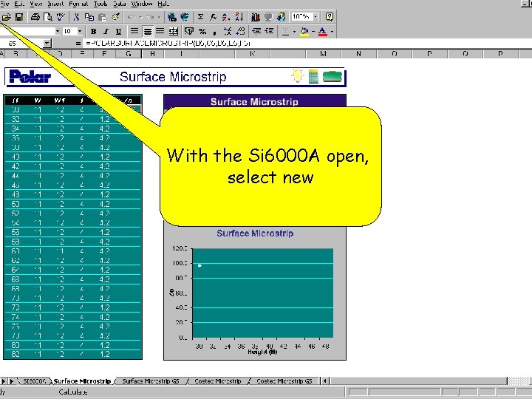This screenshot has height=399, width=532.
Task: Paste from clipboard icon
Action: pos(102,17)
